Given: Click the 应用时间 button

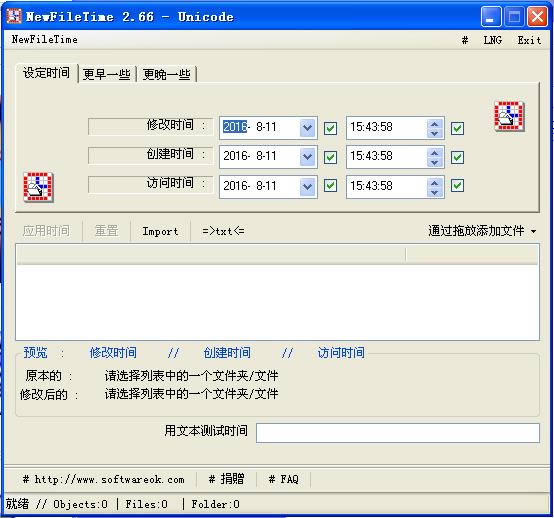Looking at the screenshot, I should coord(46,231).
